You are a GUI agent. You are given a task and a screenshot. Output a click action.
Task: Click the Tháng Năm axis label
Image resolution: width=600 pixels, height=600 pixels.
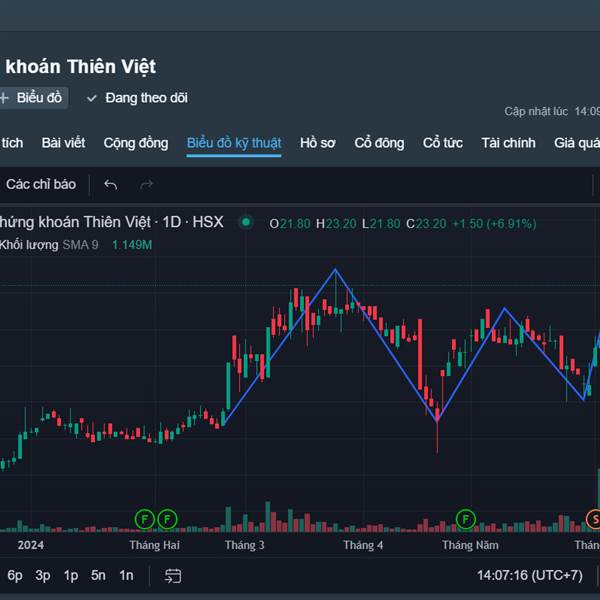[x=470, y=545]
